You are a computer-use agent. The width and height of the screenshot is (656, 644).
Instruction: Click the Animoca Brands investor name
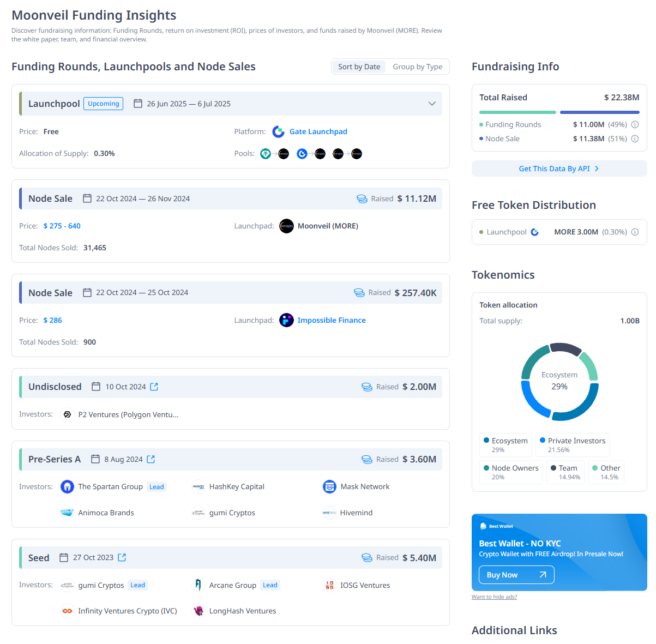[106, 513]
